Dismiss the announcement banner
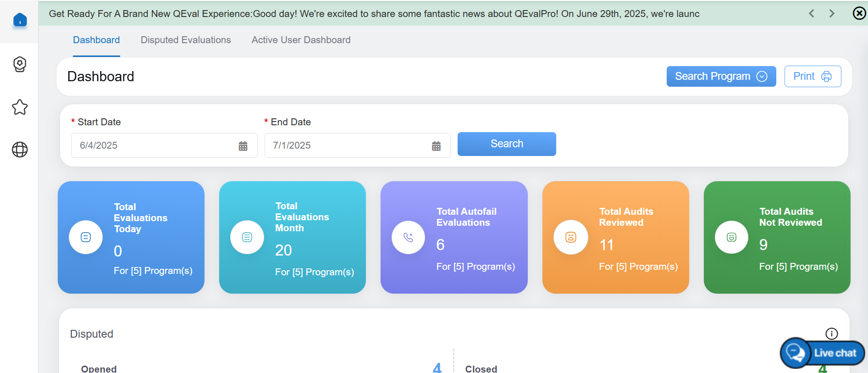Screen dimensions: 868x373 [859, 13]
